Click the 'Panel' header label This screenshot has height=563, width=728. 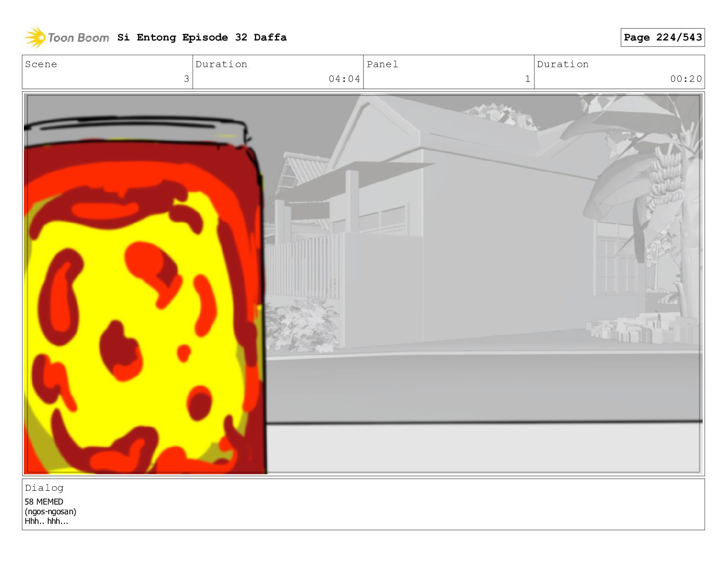[x=382, y=64]
